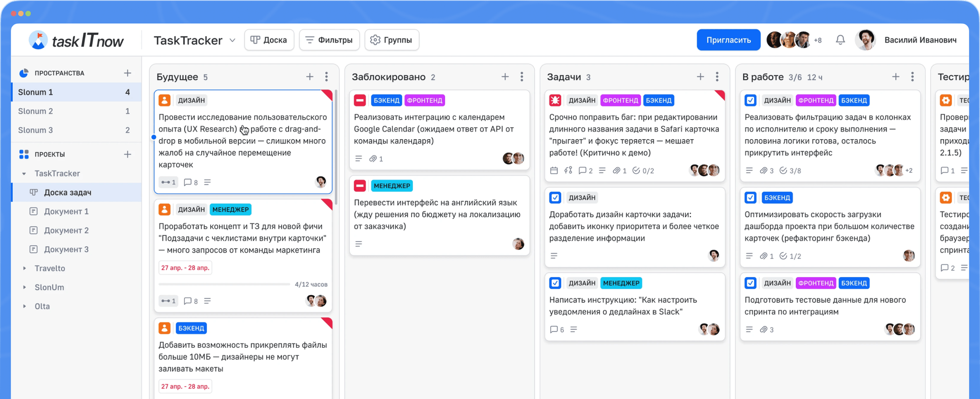
Task: Add a new space in Пространства
Action: [127, 73]
